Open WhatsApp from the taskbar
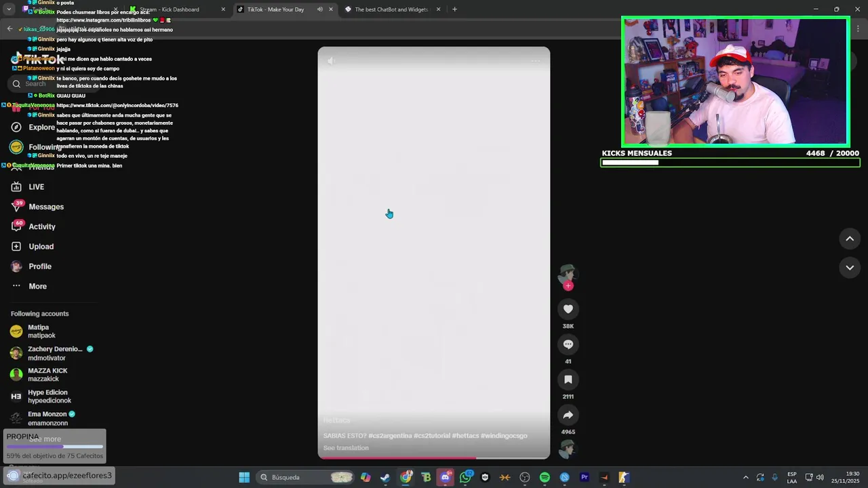The width and height of the screenshot is (868, 488). [465, 477]
